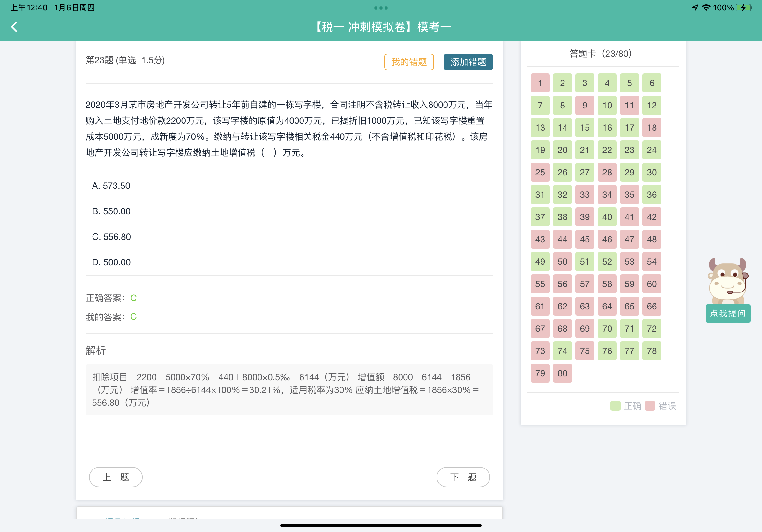Tap the green 正确 legend swatch
Viewport: 762px width, 532px height.
click(615, 406)
